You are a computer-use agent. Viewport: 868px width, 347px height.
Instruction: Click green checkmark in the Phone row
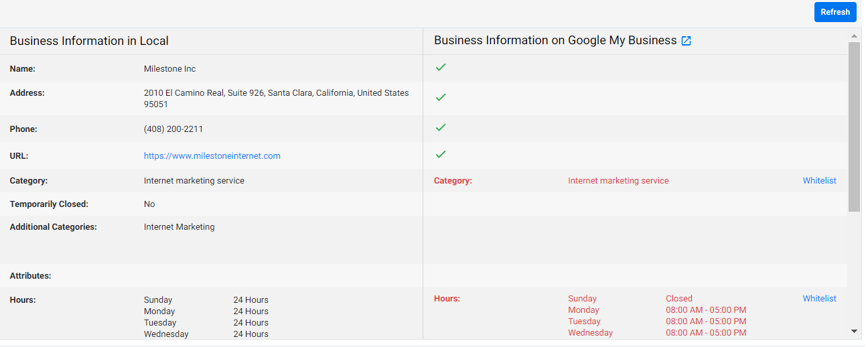coord(441,127)
